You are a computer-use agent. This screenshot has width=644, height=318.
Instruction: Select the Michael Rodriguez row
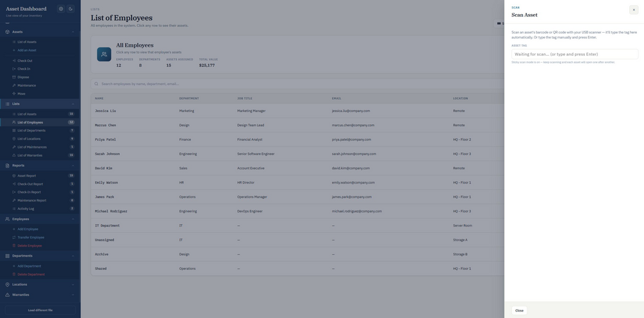click(x=297, y=211)
